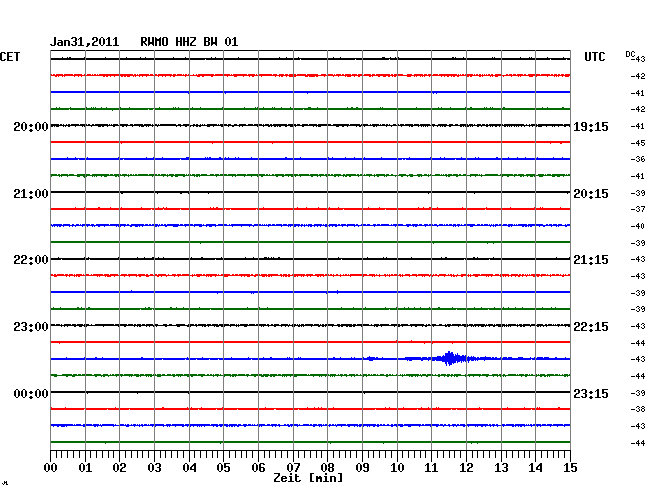650x494 pixels.
Task: Click minute tick label 03 on the time axis
Action: [x=154, y=468]
